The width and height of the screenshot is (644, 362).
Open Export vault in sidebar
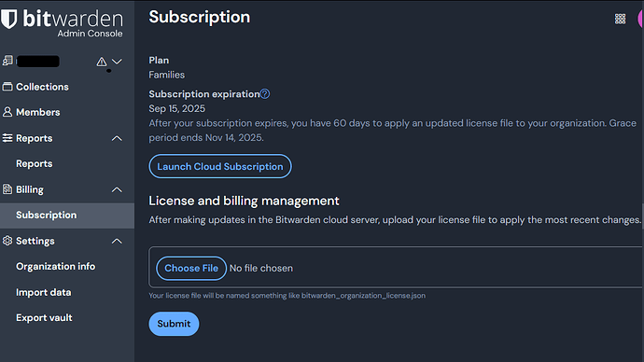click(x=44, y=317)
